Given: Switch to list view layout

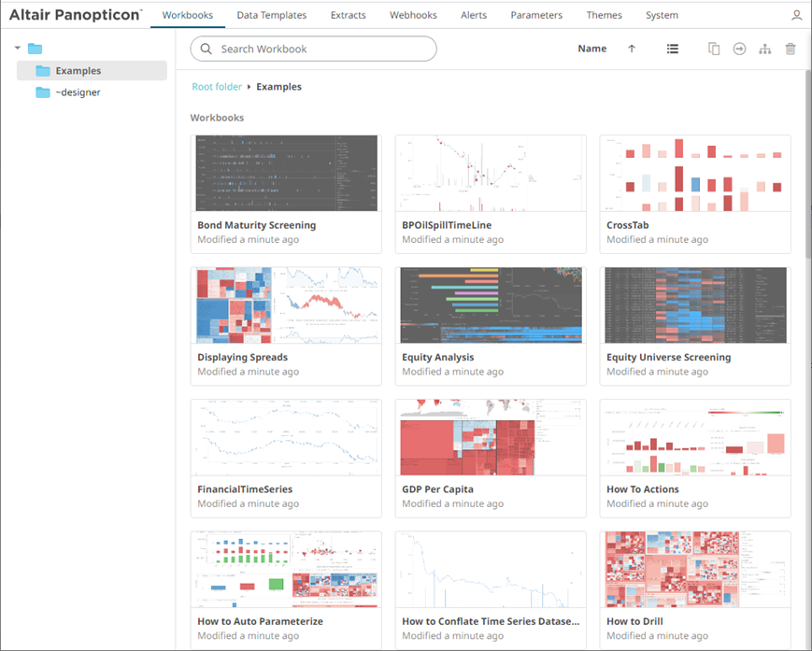Looking at the screenshot, I should (x=672, y=50).
